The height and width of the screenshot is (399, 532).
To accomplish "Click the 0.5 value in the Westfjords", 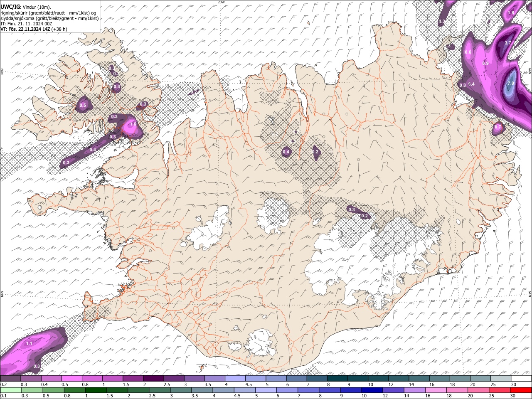I will coord(83,106).
